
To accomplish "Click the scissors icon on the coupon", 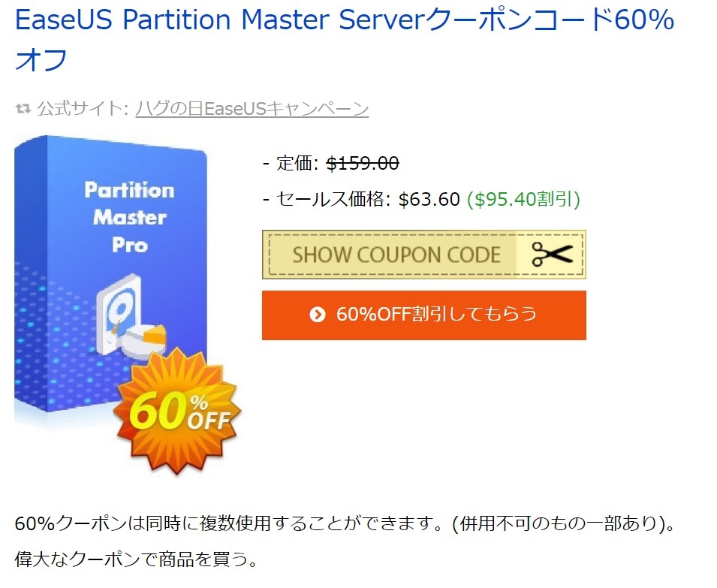I will (552, 255).
